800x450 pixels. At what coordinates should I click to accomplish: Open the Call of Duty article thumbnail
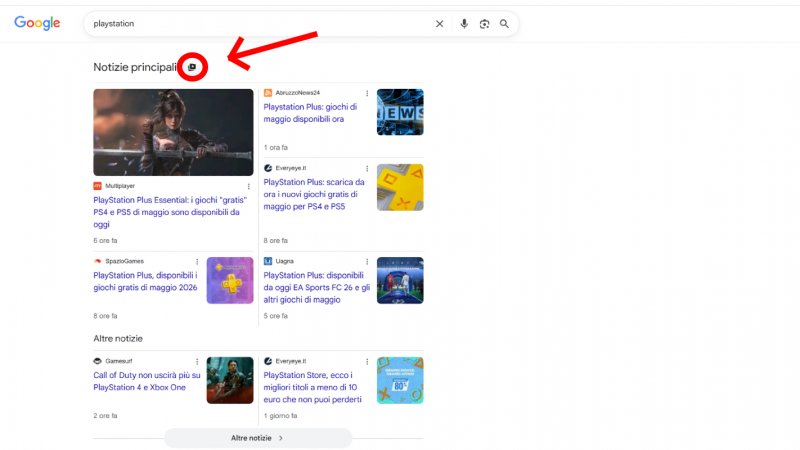(x=230, y=380)
